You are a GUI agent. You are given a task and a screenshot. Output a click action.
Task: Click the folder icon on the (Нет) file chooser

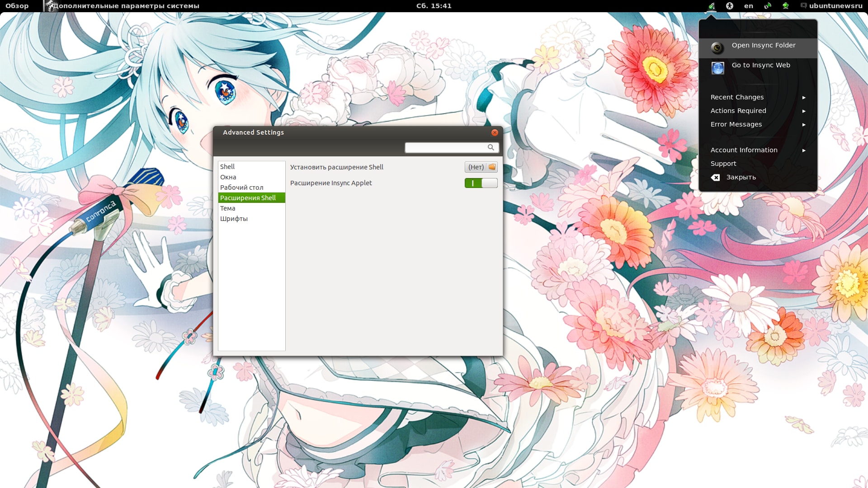[x=492, y=167]
